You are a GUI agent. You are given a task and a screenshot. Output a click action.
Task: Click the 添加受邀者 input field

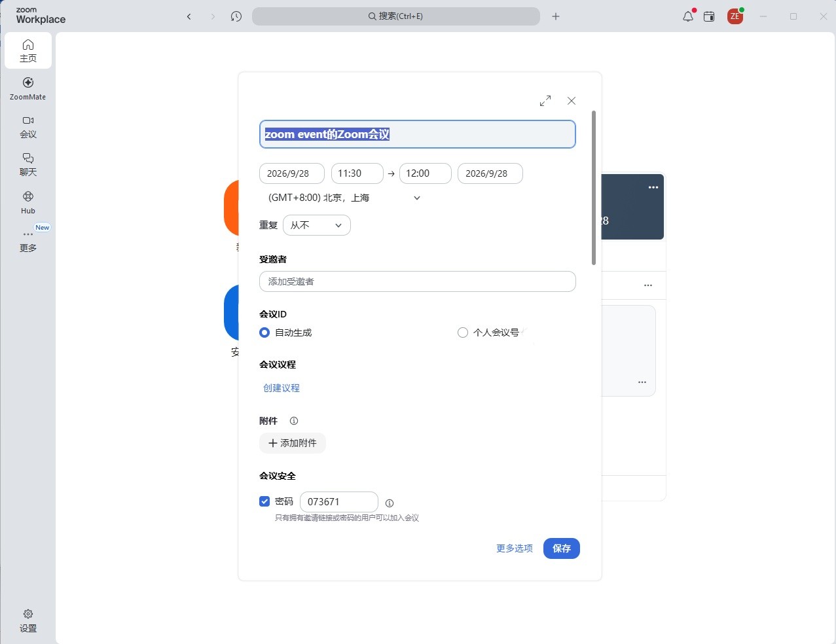[418, 281]
